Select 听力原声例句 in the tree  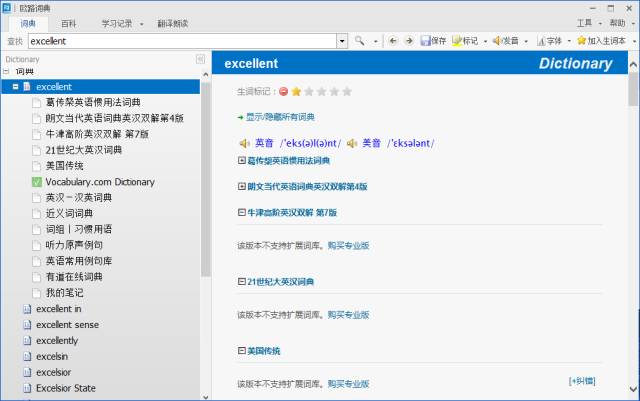74,245
